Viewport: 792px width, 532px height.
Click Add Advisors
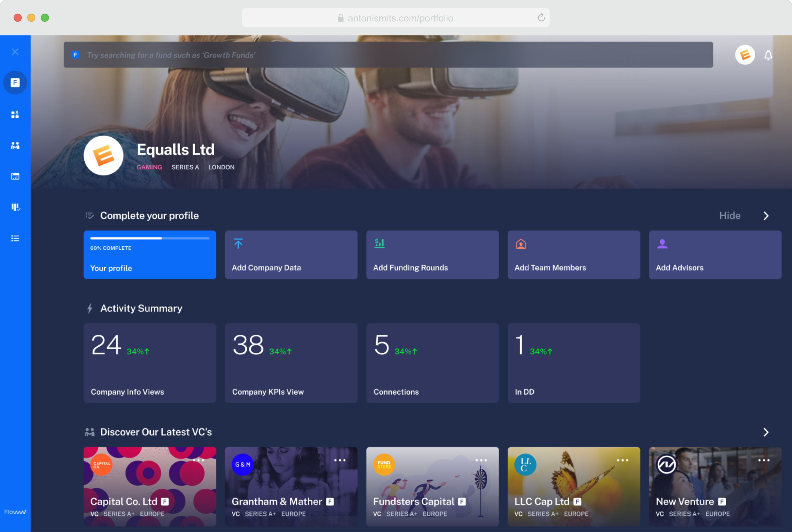679,267
